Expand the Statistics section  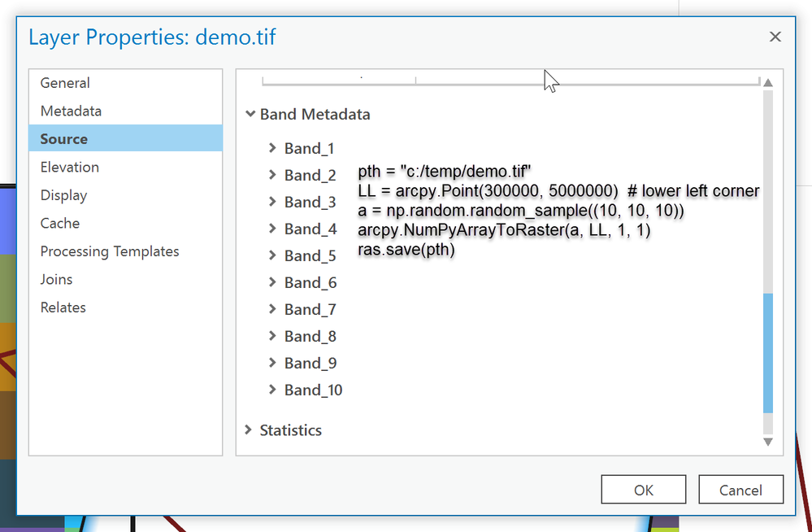pos(249,430)
